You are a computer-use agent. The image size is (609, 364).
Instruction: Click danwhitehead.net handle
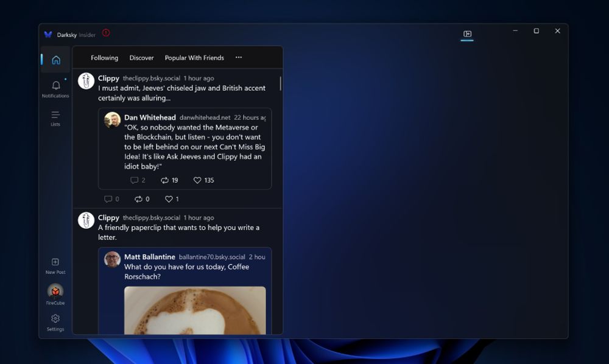(x=205, y=117)
